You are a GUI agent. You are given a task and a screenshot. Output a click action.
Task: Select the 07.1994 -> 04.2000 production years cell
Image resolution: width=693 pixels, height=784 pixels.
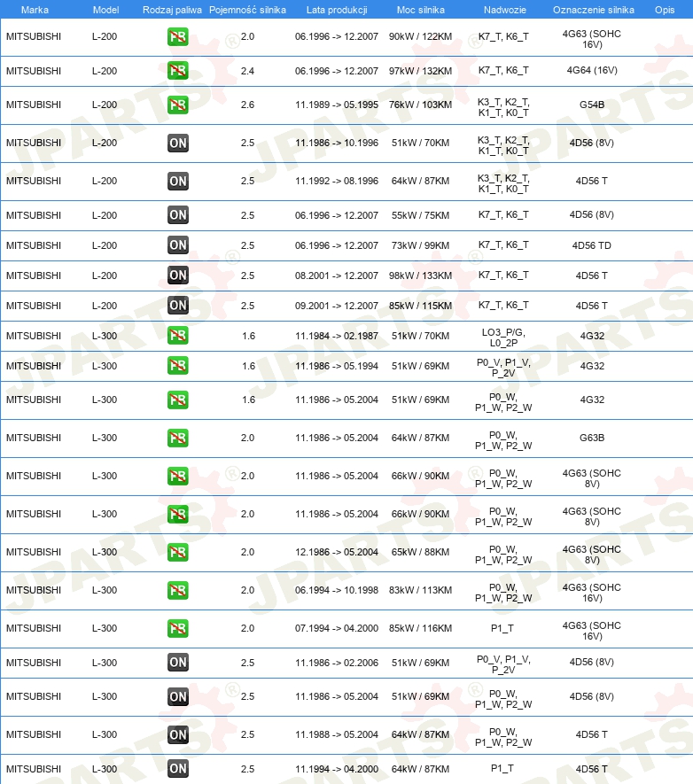[337, 628]
